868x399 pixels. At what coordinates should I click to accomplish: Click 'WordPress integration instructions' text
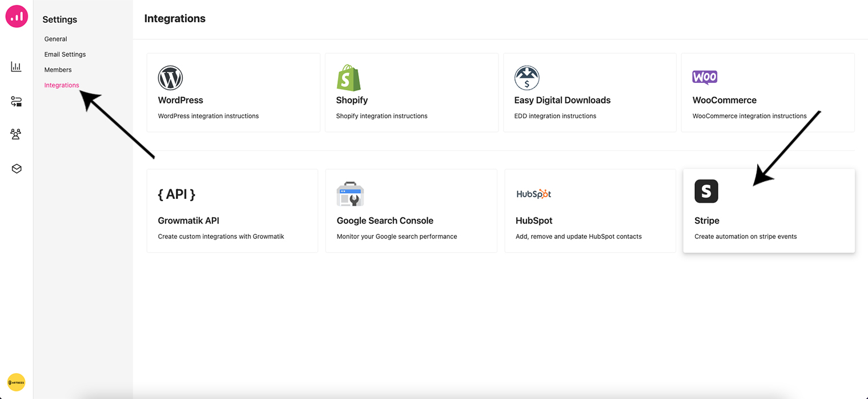[x=208, y=116]
